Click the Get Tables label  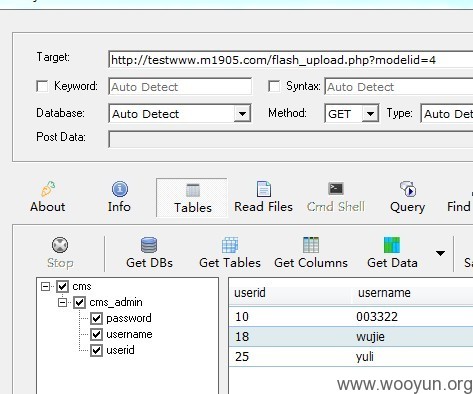coord(230,263)
